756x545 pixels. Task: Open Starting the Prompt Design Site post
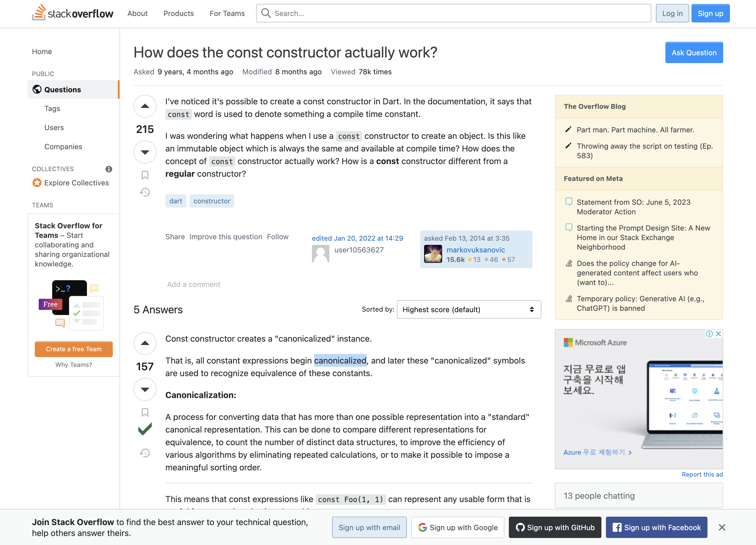[x=643, y=237]
